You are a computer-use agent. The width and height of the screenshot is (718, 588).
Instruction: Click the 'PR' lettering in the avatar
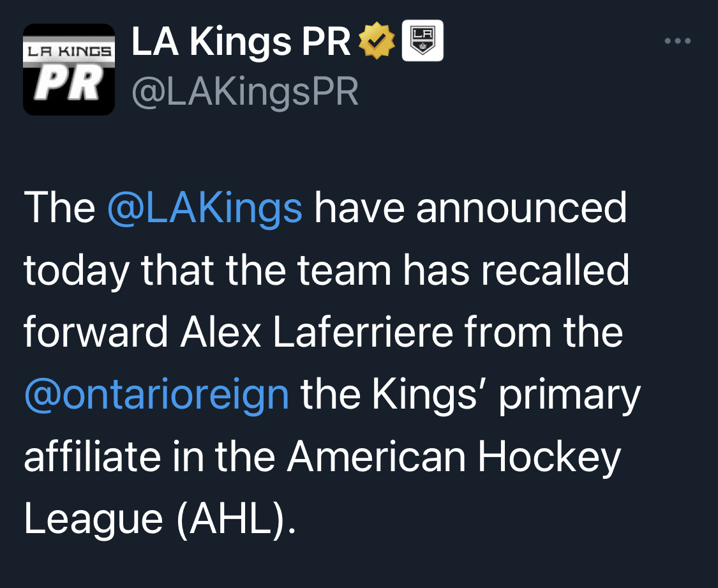point(69,84)
